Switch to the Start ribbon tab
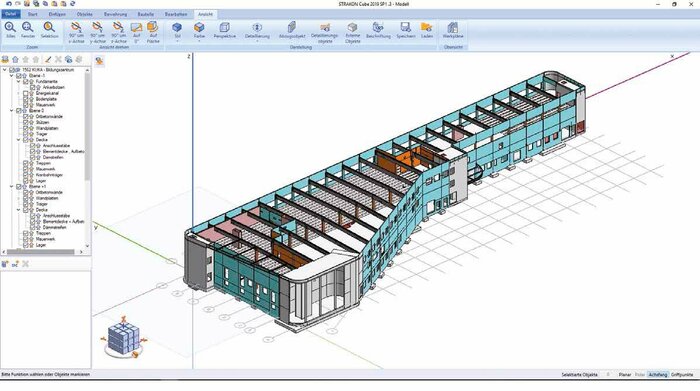Viewport: 700px width, 391px height. (x=33, y=14)
